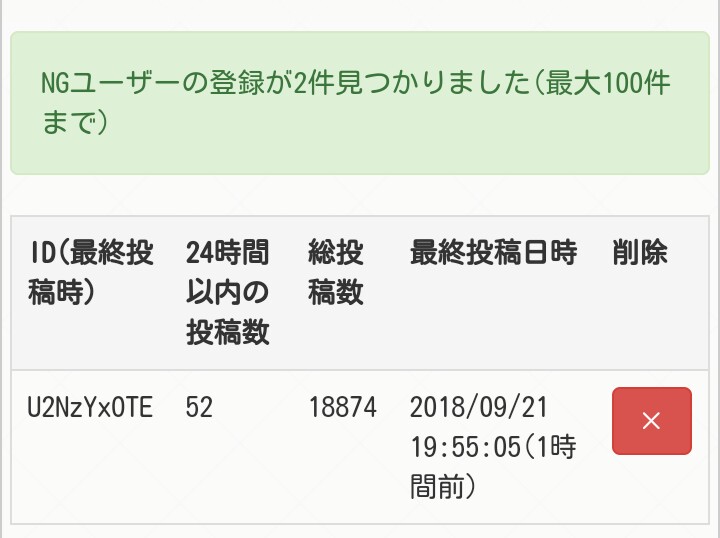
Task: Select the 総投稿数 column header
Action: [336, 273]
